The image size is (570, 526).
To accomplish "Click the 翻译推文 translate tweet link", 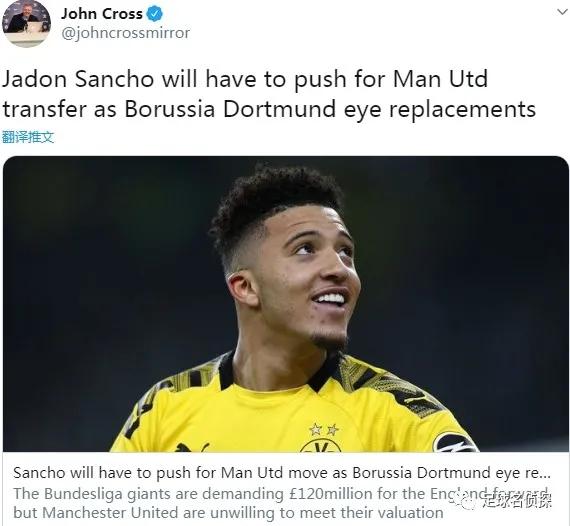I will click(28, 137).
